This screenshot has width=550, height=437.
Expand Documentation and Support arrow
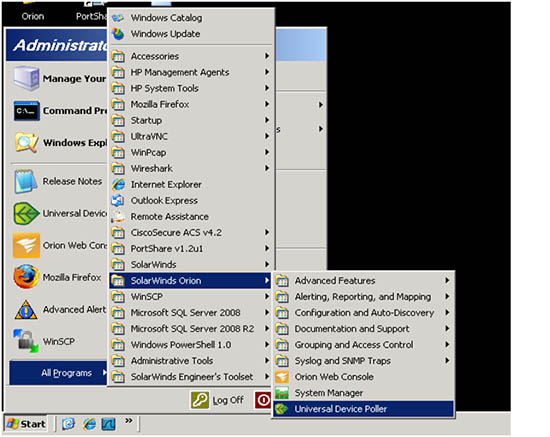point(447,328)
